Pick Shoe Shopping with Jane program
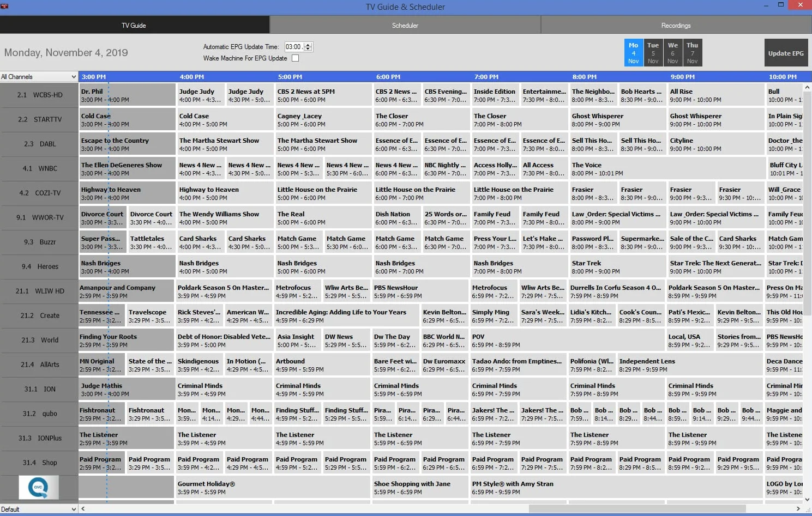This screenshot has height=516, width=812. (420, 487)
